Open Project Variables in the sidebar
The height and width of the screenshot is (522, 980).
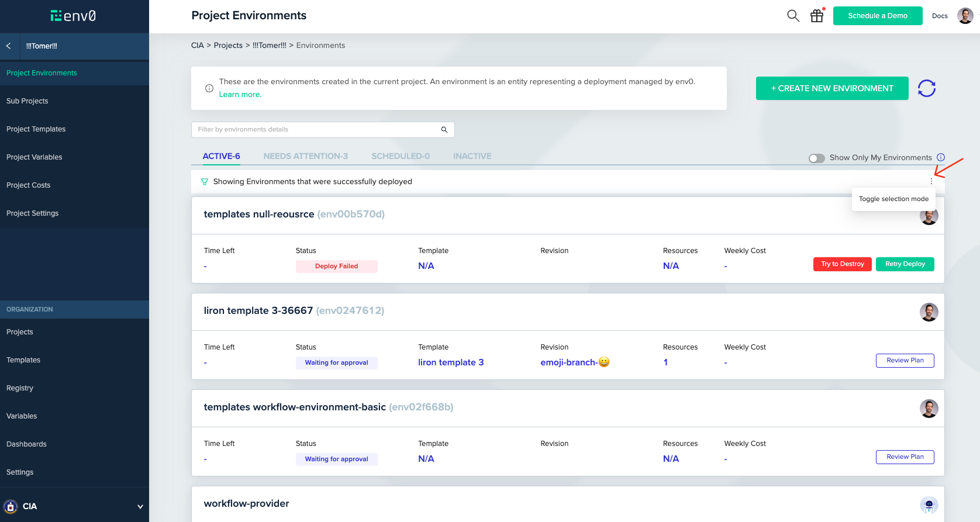click(34, 157)
